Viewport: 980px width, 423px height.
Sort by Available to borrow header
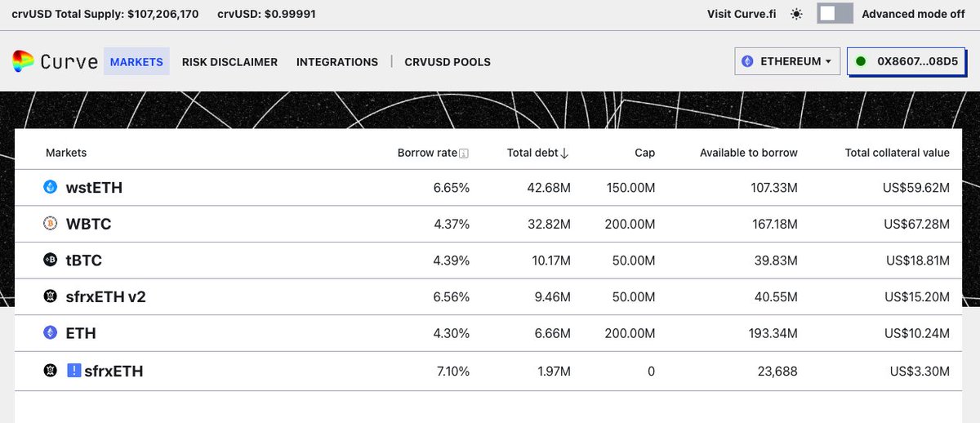749,153
